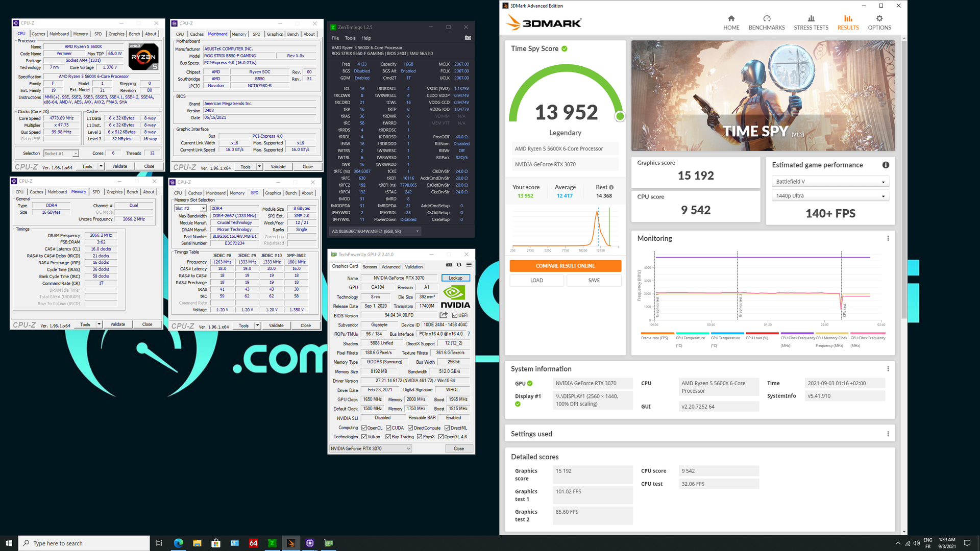Image resolution: width=980 pixels, height=551 pixels.
Task: Open Tools dropdown arrow in CPU-Z Mainboard window
Action: tap(259, 167)
